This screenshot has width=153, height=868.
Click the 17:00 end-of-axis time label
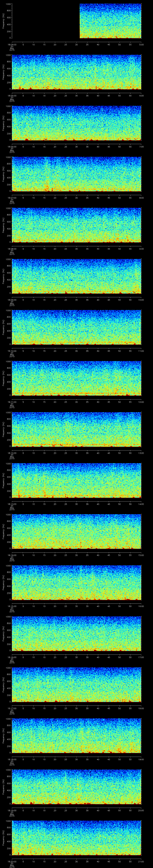[x=141, y=657]
